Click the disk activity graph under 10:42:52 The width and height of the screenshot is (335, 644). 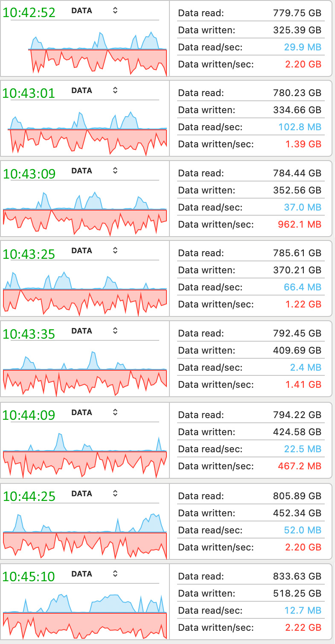click(x=98, y=53)
